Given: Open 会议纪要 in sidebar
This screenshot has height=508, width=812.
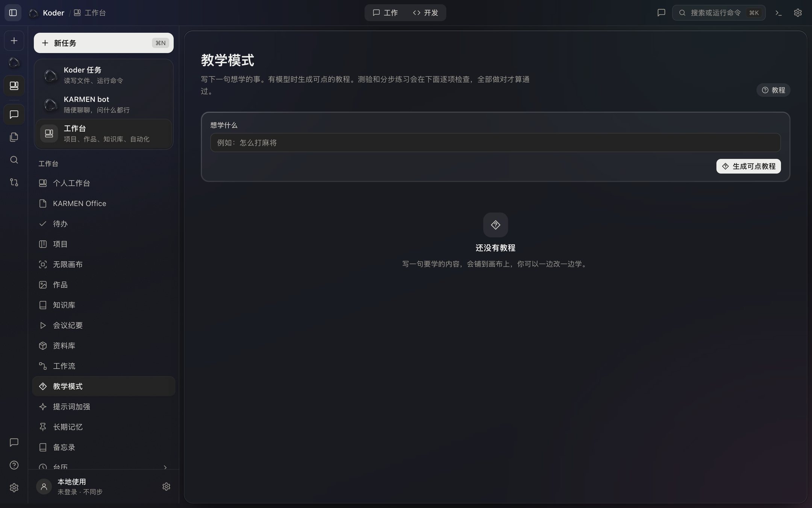Looking at the screenshot, I should coord(104,325).
